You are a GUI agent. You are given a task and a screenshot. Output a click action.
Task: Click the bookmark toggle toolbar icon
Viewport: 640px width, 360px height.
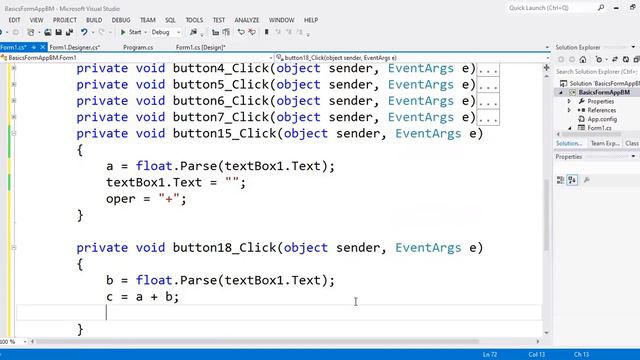pos(267,32)
